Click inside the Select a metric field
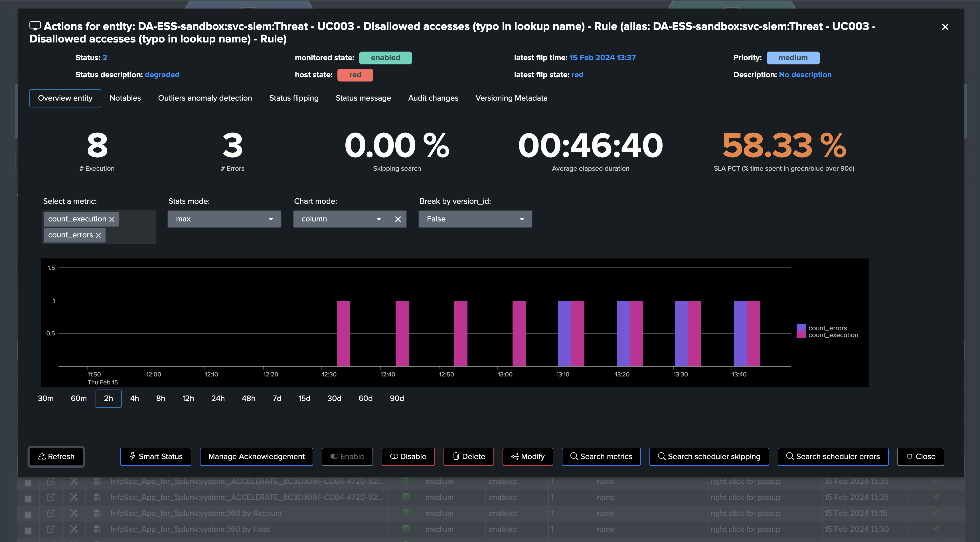Image resolution: width=980 pixels, height=542 pixels. click(99, 227)
